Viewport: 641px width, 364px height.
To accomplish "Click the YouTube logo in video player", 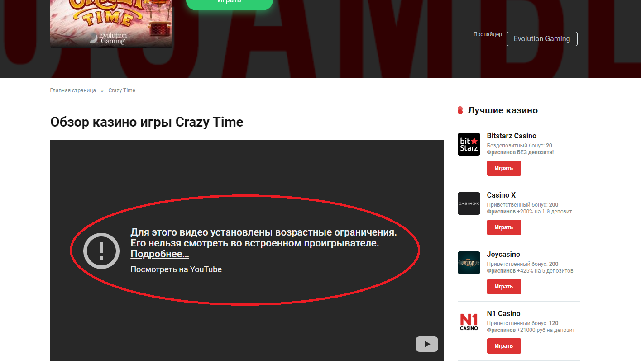I will (x=427, y=344).
